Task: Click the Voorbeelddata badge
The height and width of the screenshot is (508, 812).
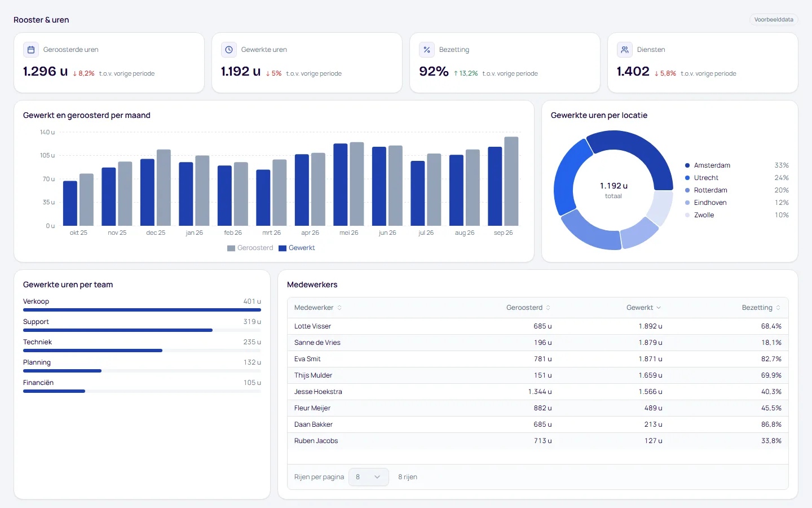Action: click(x=774, y=20)
